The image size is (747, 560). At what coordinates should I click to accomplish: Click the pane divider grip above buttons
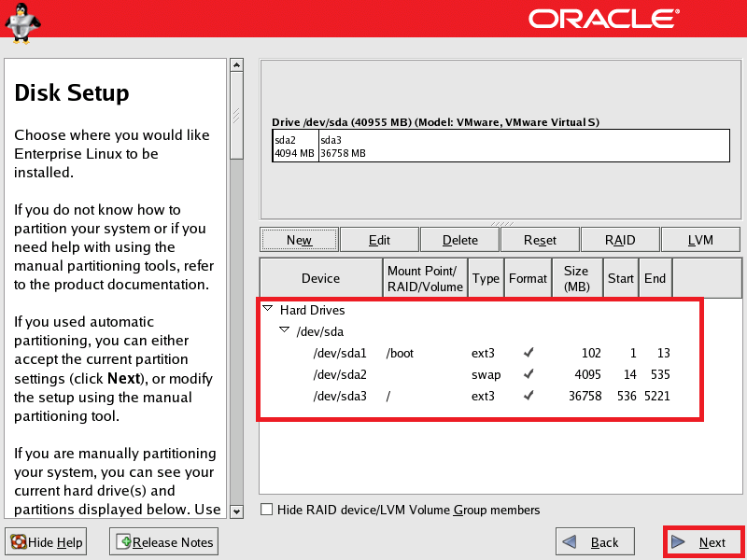(x=502, y=223)
